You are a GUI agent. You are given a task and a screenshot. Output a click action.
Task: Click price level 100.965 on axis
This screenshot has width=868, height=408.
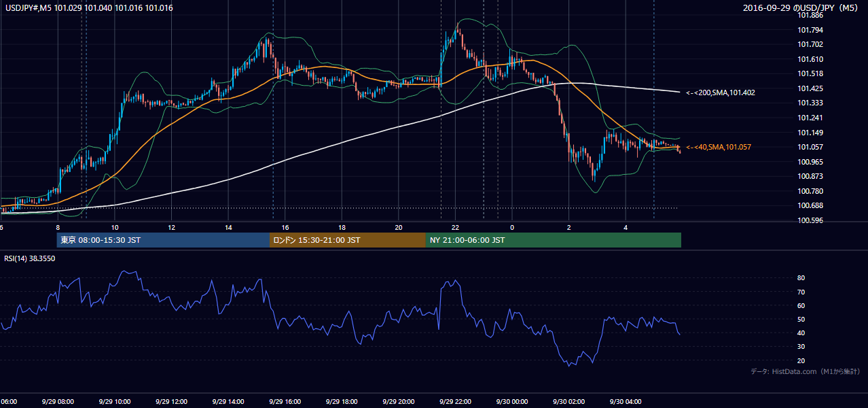coord(810,162)
